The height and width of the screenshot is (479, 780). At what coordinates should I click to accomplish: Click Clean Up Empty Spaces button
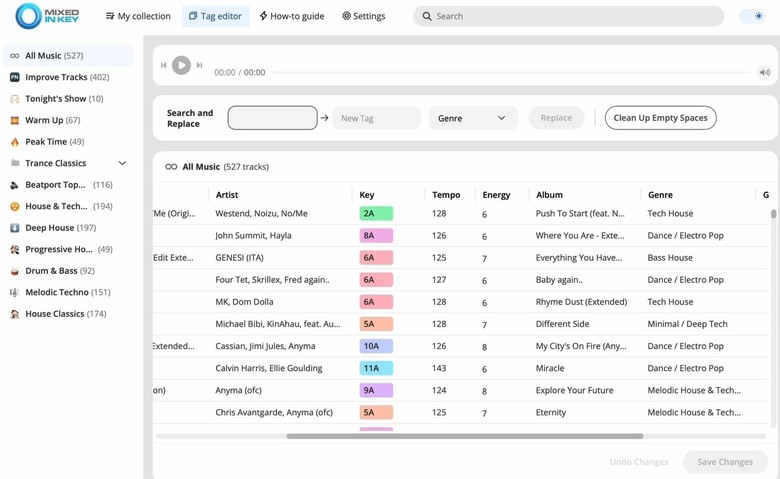click(661, 118)
